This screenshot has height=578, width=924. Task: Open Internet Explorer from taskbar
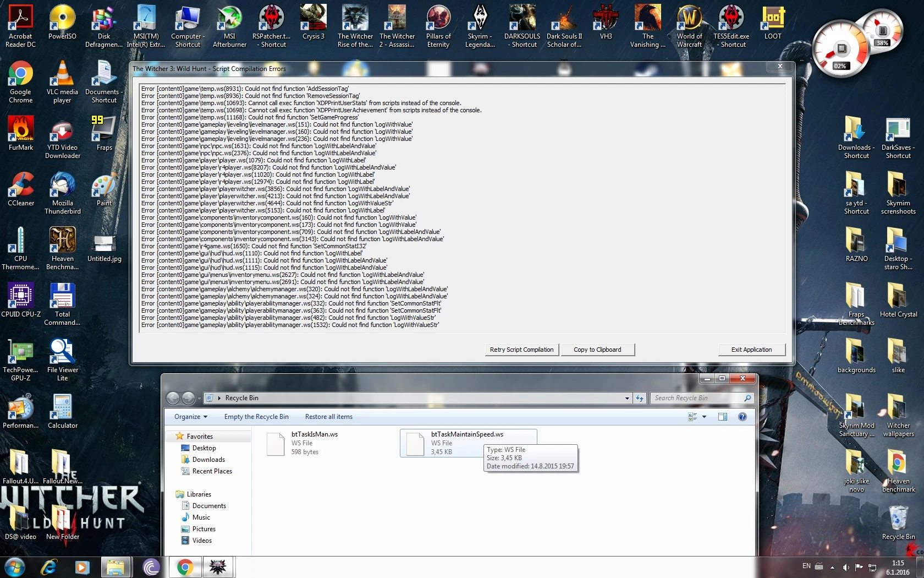(49, 567)
